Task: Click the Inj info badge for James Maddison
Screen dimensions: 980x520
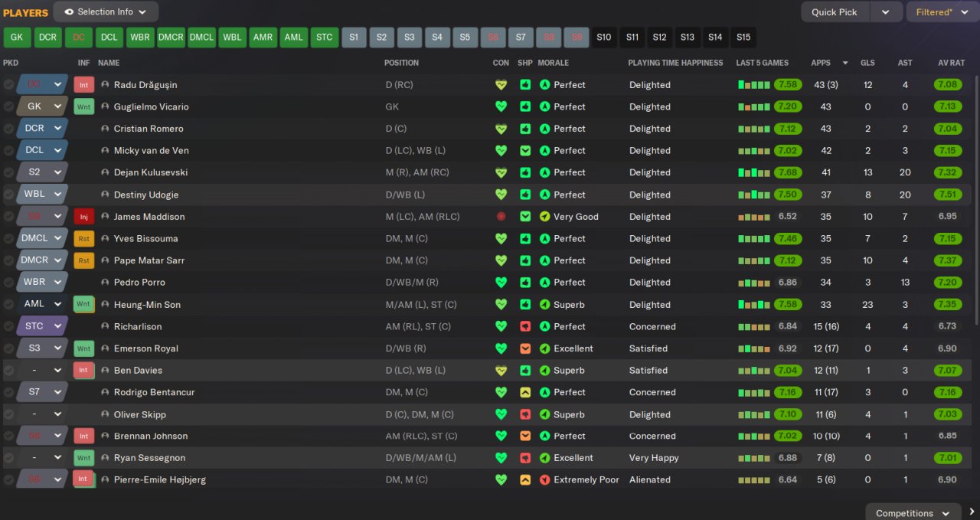Action: pos(83,217)
